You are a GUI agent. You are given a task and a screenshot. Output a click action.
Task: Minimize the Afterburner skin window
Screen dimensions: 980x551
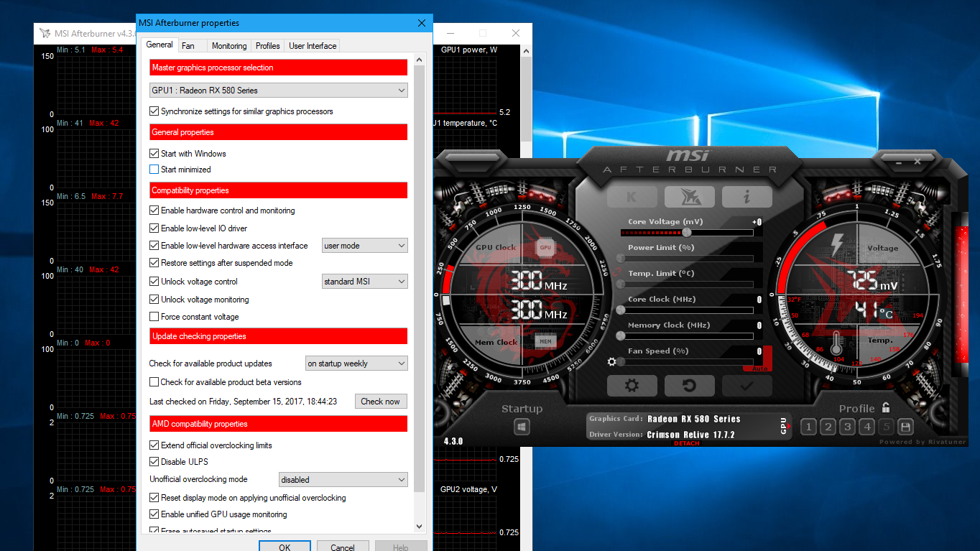click(x=899, y=163)
